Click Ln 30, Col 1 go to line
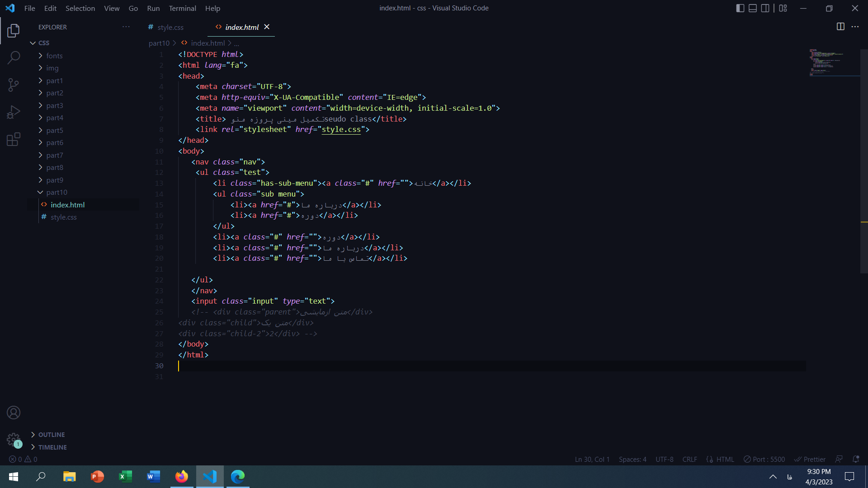The image size is (868, 488). [x=592, y=459]
